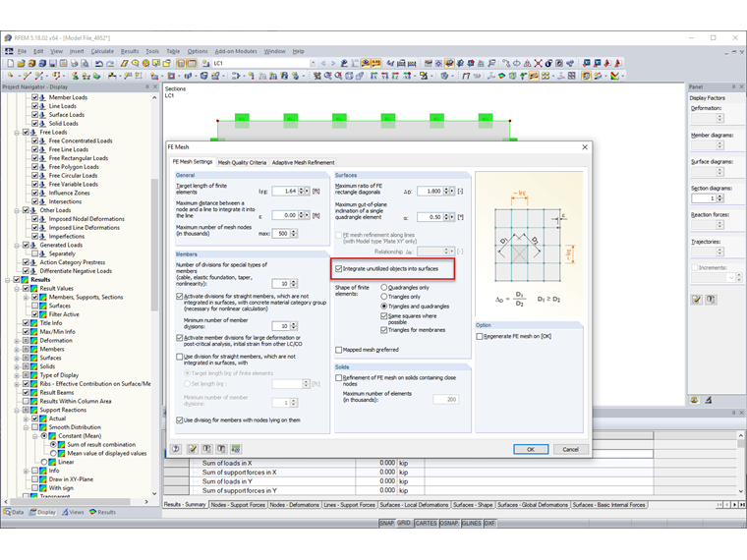Click the Save diskette toolbar icon

(x=52, y=63)
